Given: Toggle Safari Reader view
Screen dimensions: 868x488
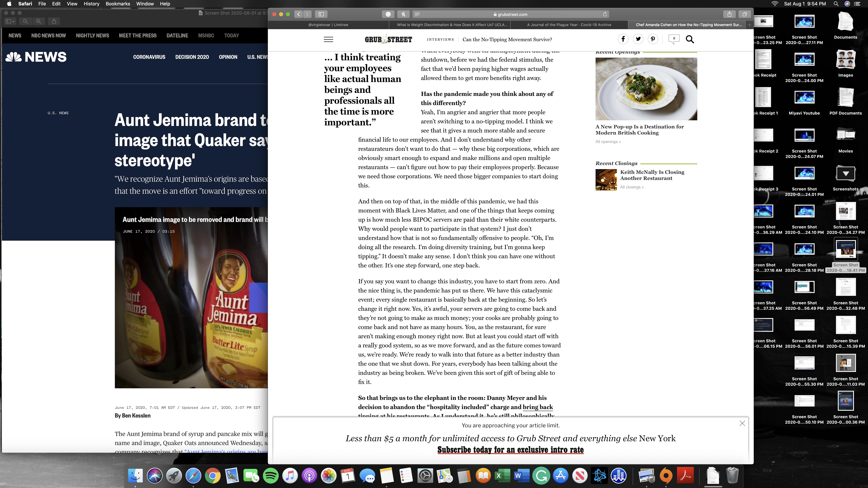Looking at the screenshot, I should point(417,14).
